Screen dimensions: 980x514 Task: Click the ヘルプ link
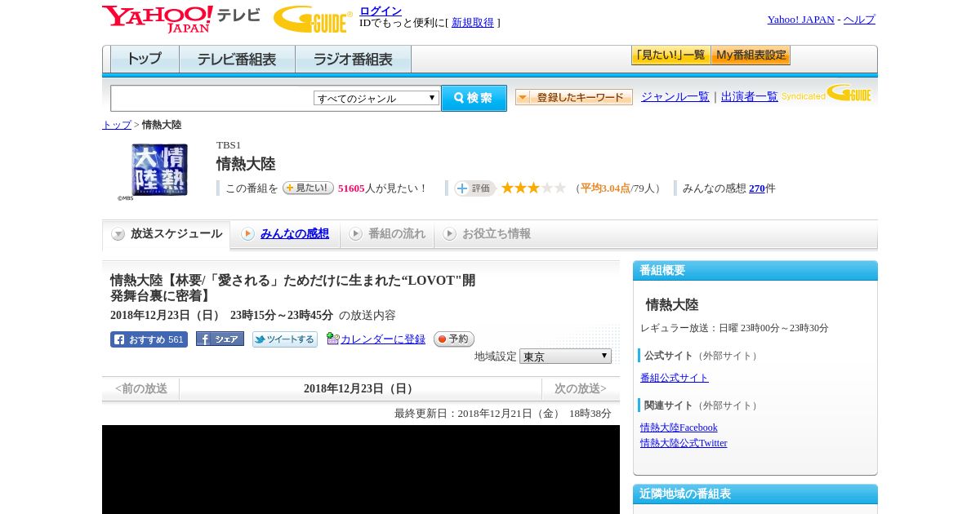859,20
